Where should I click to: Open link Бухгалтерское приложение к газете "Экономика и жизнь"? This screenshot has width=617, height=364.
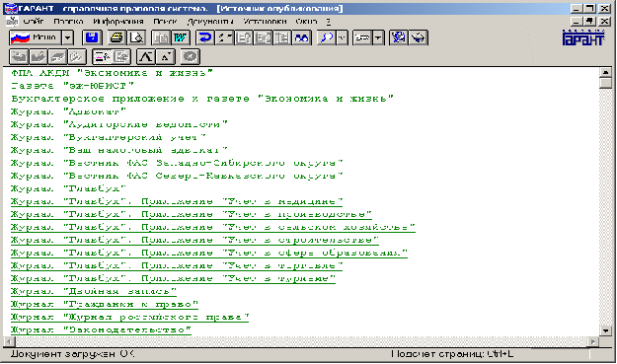(x=202, y=99)
